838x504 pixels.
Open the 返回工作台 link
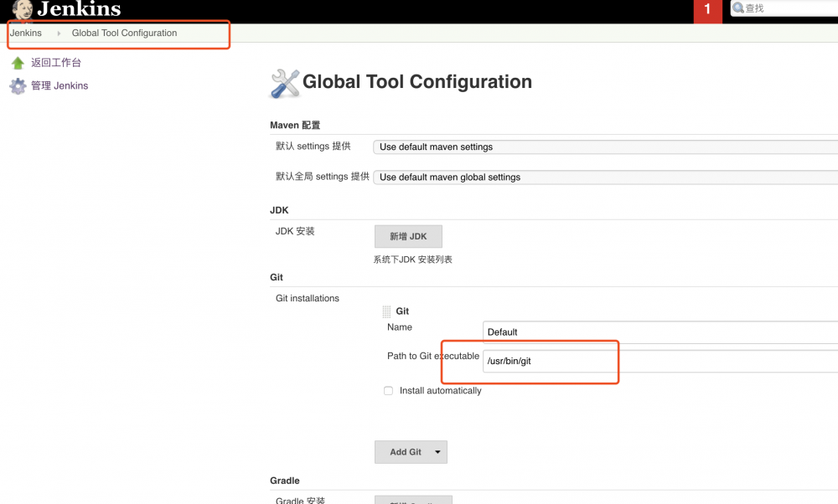coord(56,63)
